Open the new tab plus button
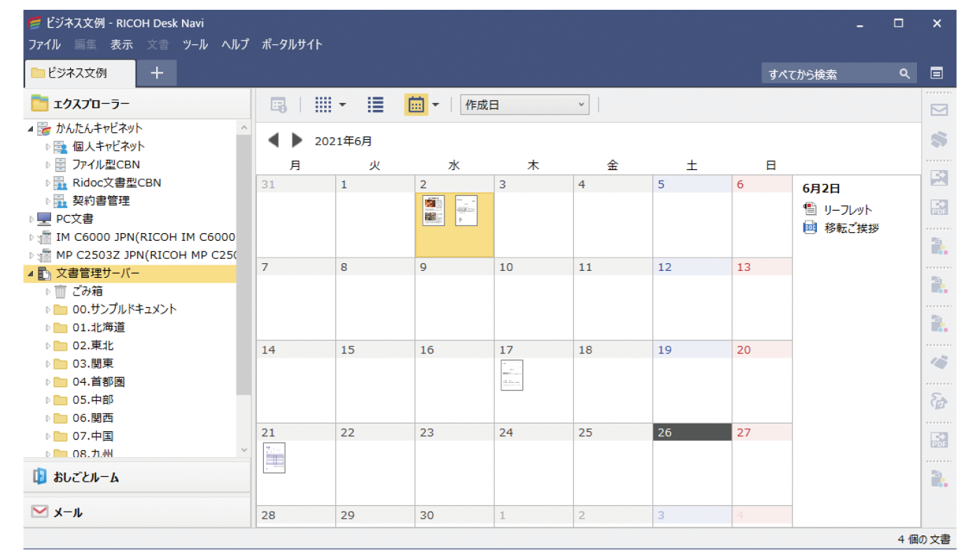This screenshot has height=560, width=980. [157, 73]
